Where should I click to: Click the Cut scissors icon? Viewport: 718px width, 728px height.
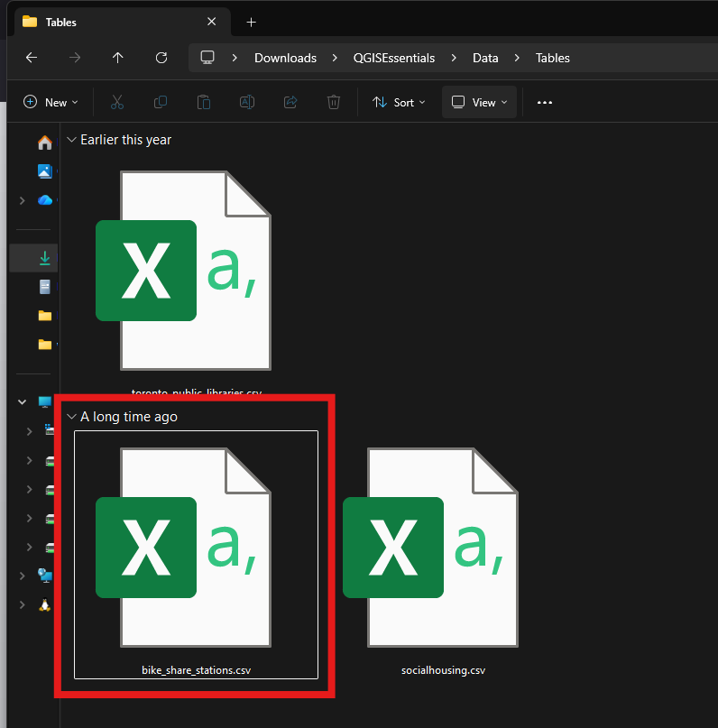point(117,102)
